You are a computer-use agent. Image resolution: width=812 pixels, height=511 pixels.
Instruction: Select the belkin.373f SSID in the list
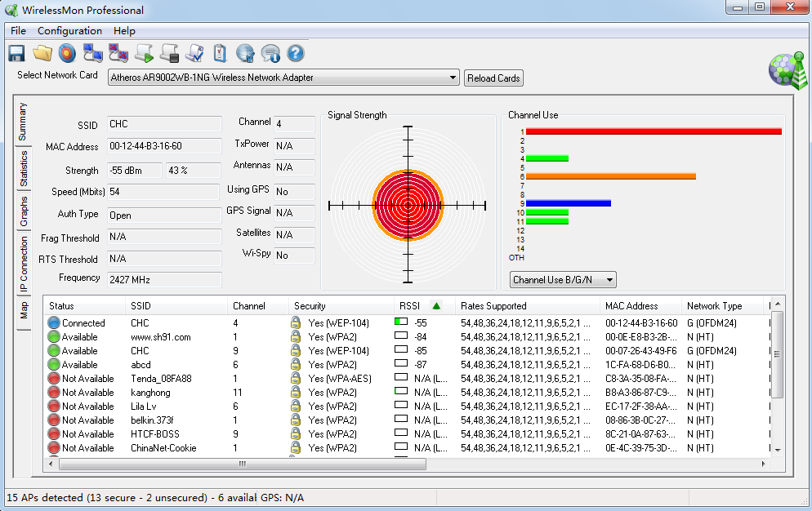(152, 420)
